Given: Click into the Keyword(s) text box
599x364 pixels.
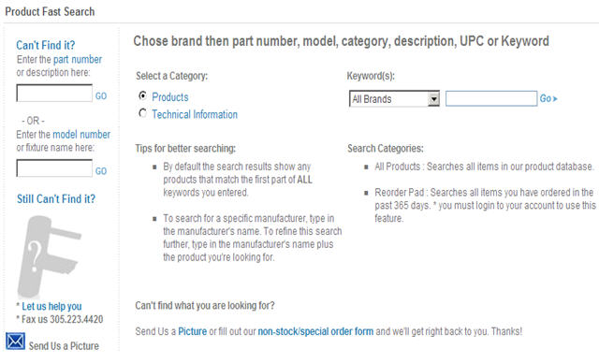Looking at the screenshot, I should (491, 98).
